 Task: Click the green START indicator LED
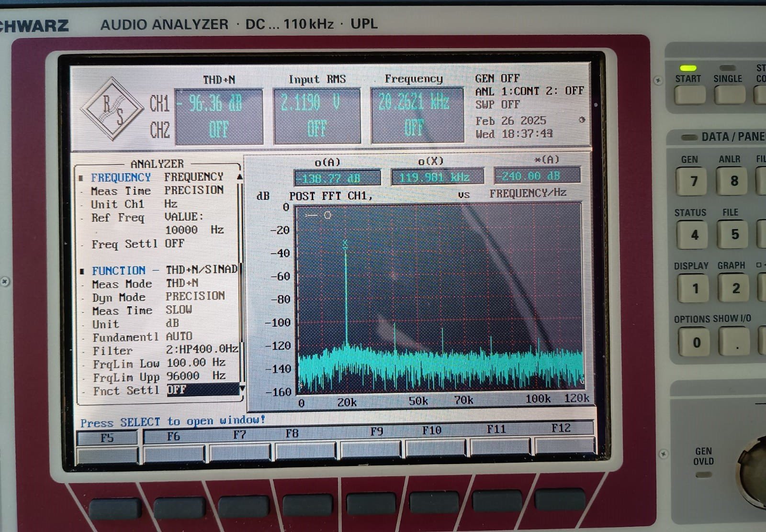tap(688, 68)
